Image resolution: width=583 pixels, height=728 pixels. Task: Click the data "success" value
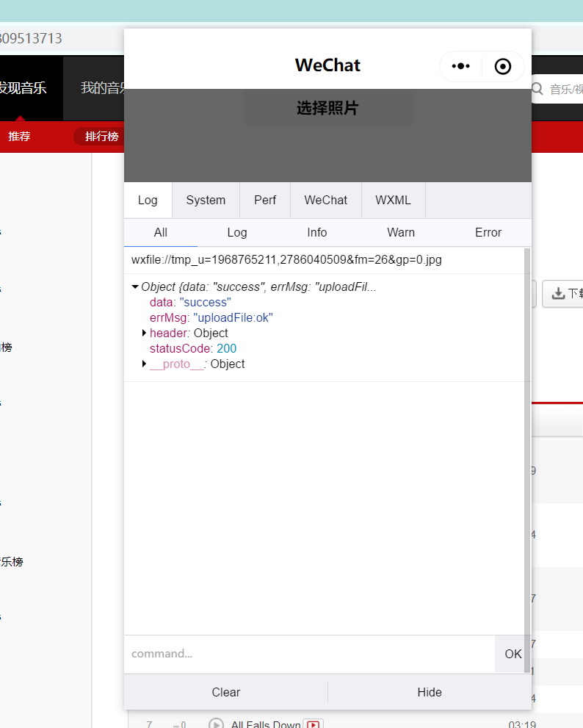point(205,302)
